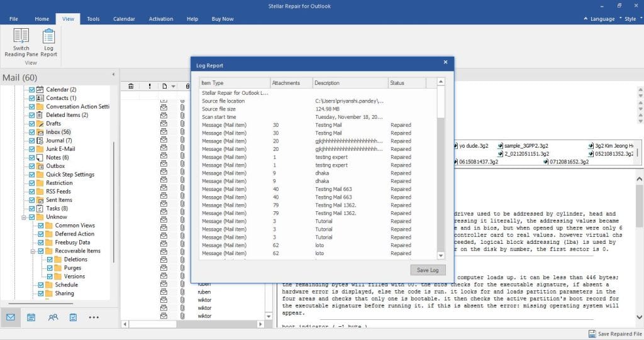The width and height of the screenshot is (644, 340).
Task: Sort log by Description column header
Action: click(350, 83)
